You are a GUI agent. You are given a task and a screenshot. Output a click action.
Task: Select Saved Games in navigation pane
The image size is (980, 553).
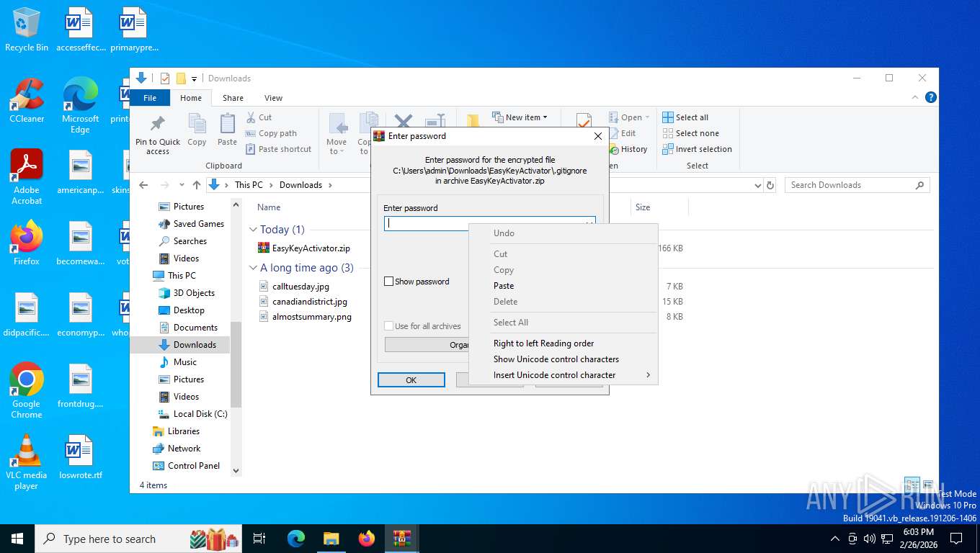click(191, 224)
